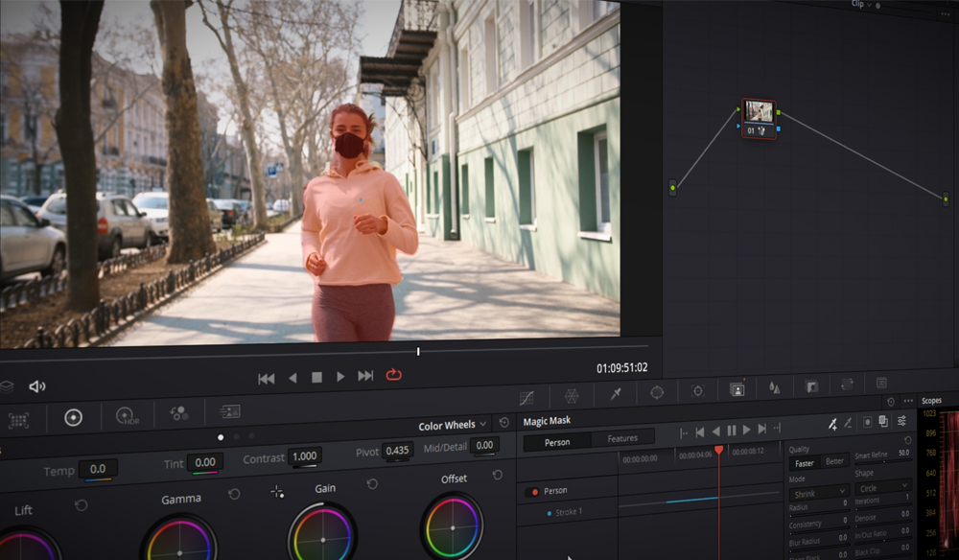Open the Magic Mask palette icon
Screen dimensions: 959x560
click(x=737, y=389)
